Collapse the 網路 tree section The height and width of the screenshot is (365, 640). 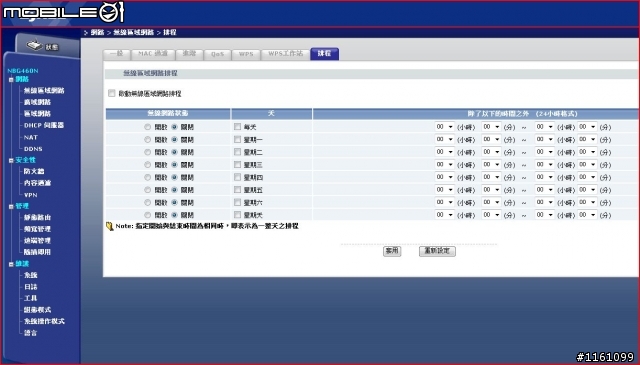pyautogui.click(x=11, y=80)
